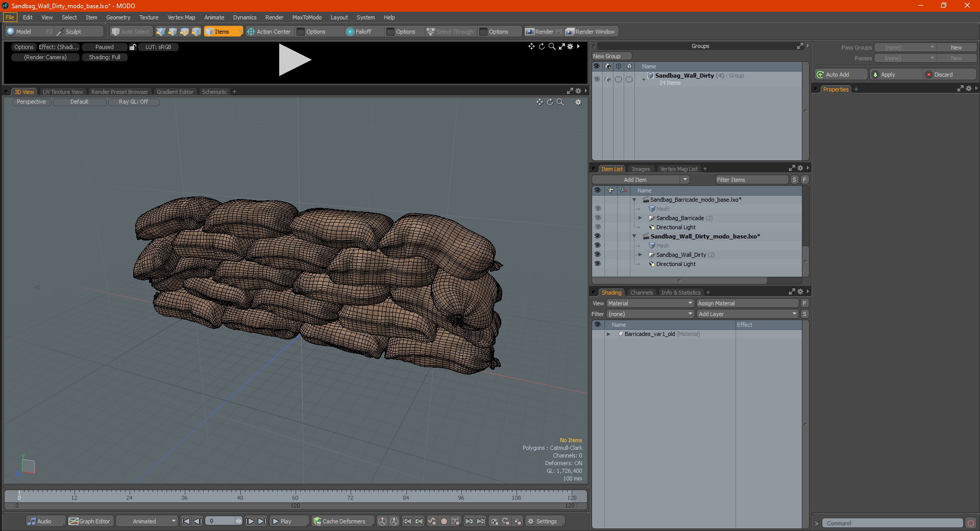
Task: Toggle visibility of Sandbag_Wall_Dirty group
Action: point(597,79)
